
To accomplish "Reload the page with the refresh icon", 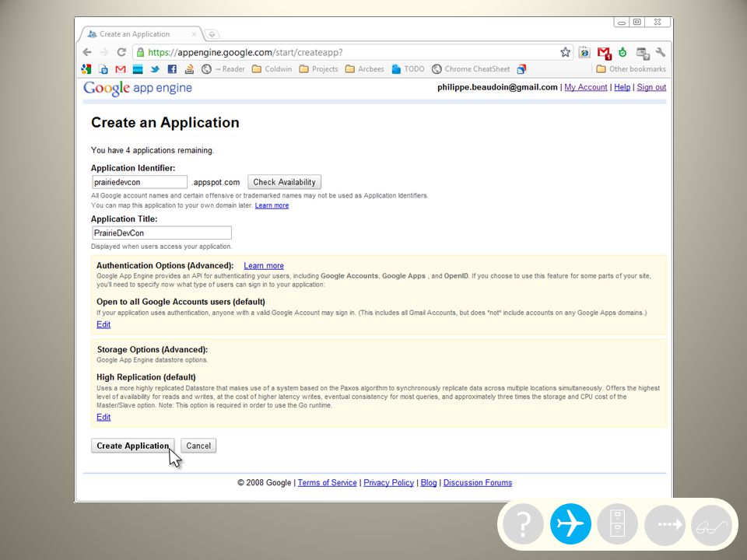I will pyautogui.click(x=121, y=52).
